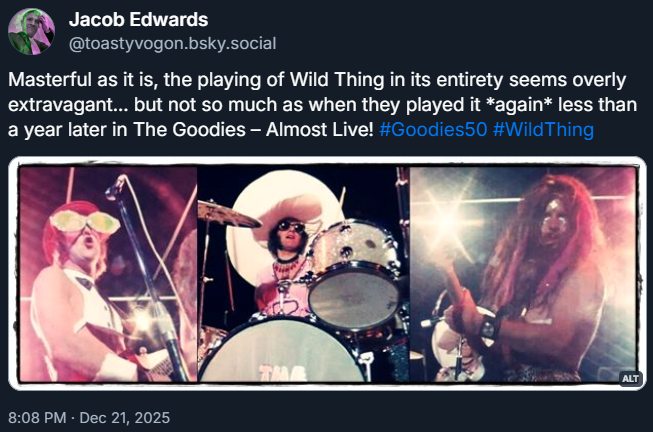Enlarge the middle drummer photo
The height and width of the screenshot is (432, 653).
point(303,275)
